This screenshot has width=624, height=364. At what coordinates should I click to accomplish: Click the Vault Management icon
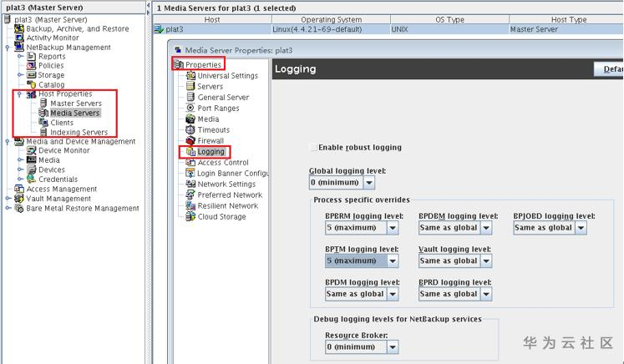tap(18, 198)
